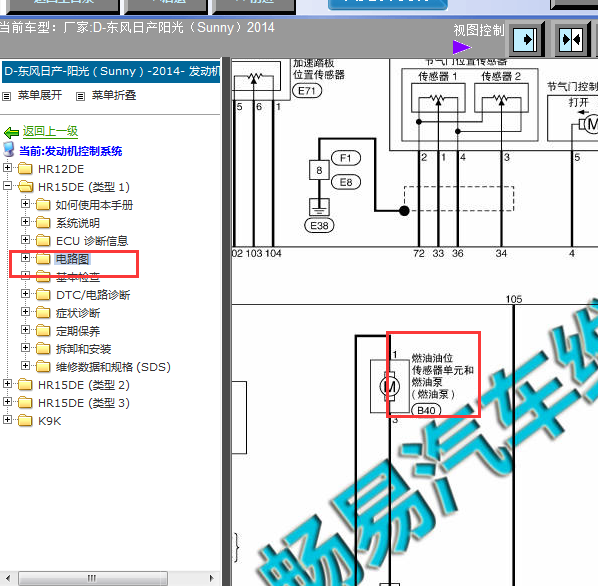The image size is (598, 586).
Task: Select the ECU 诊断信息 tree item
Action: click(92, 241)
